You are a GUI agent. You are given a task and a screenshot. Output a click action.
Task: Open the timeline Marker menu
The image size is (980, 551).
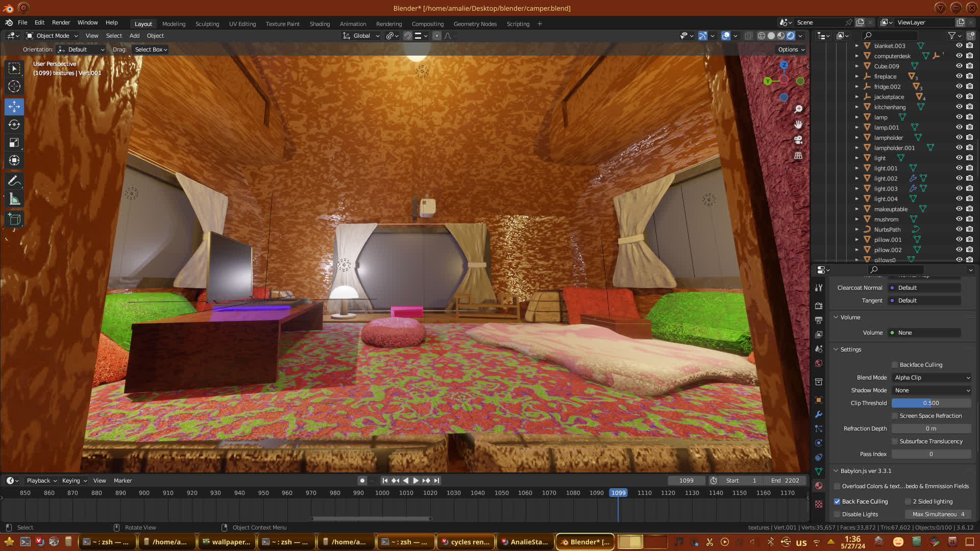[x=122, y=481]
